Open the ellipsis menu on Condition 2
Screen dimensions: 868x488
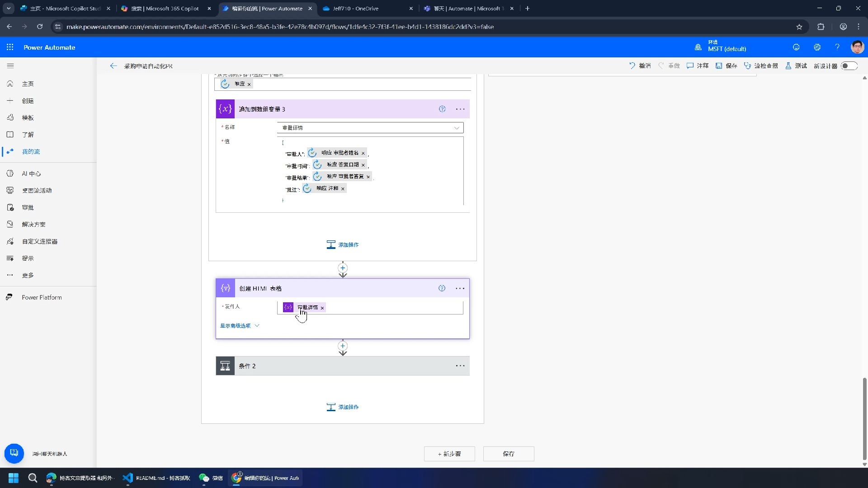(x=460, y=366)
